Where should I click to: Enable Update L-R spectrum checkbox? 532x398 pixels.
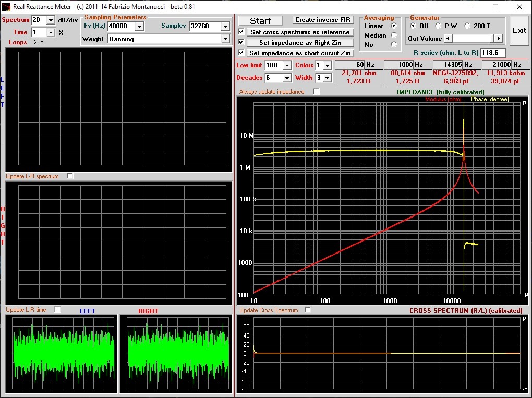coord(70,176)
